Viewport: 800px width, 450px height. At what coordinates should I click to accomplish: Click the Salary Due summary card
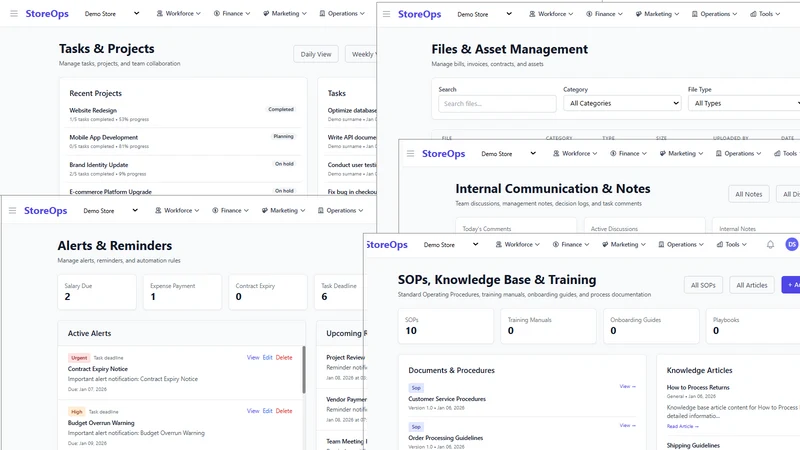97,292
